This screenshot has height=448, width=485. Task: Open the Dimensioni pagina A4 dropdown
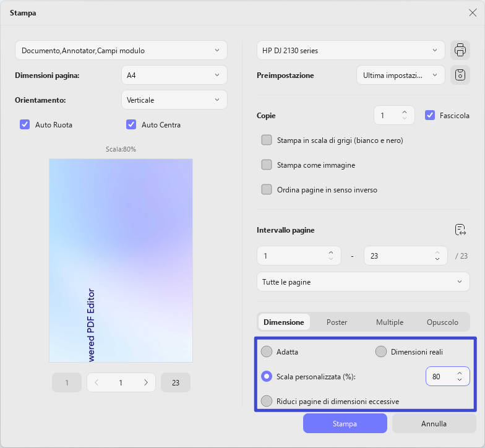pos(174,75)
